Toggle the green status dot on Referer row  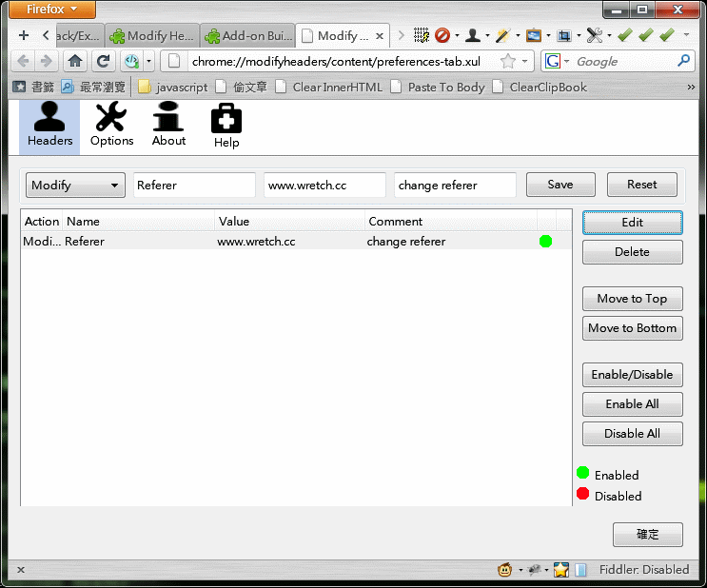[545, 242]
